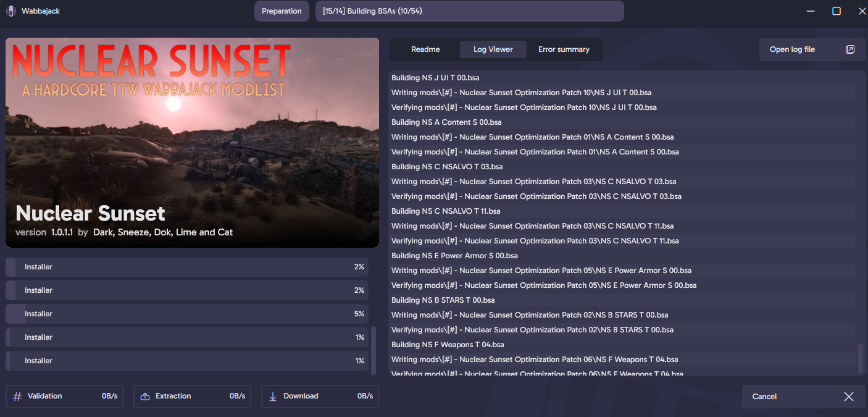This screenshot has height=417, width=868.
Task: Click the hash icon next to Validation
Action: 17,397
